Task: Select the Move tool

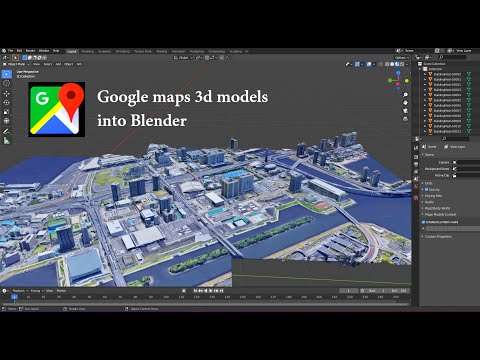Action: [7, 93]
